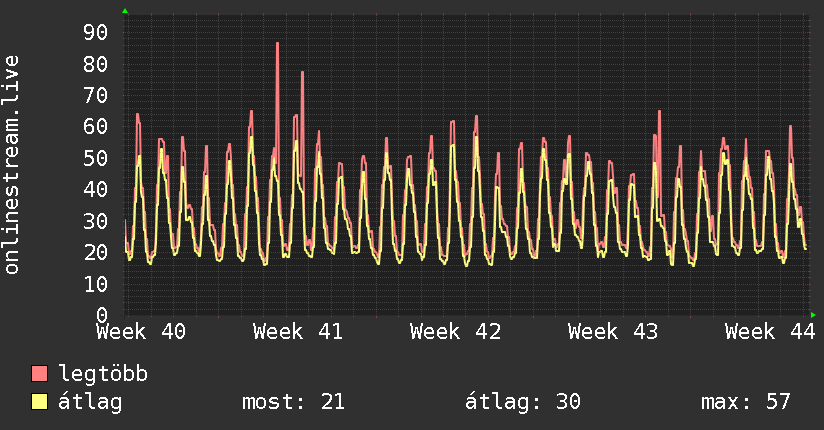The image size is (824, 430).
Task: Select the átlag legend label beside yellow swatch
Action: coord(90,402)
